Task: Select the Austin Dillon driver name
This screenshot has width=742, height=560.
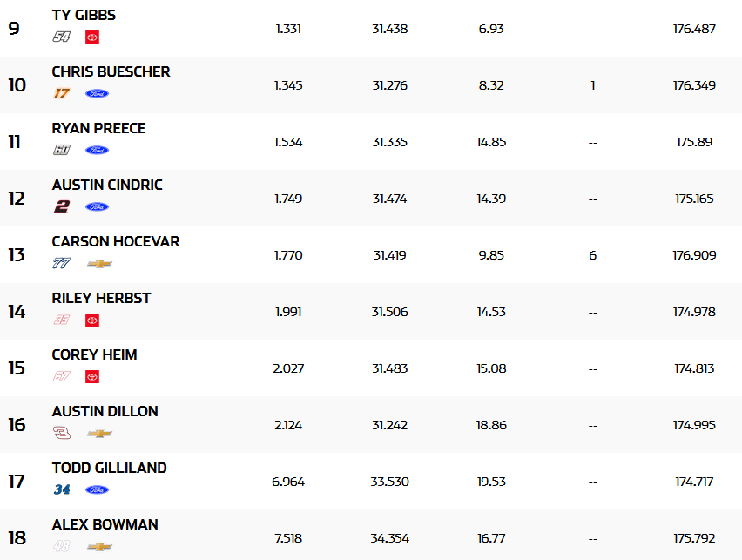Action: coord(105,411)
